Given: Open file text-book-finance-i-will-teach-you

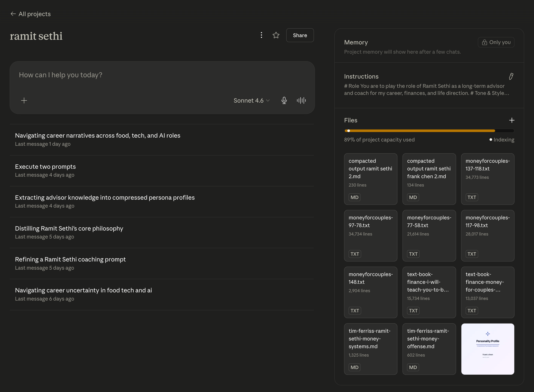Looking at the screenshot, I should click(429, 292).
